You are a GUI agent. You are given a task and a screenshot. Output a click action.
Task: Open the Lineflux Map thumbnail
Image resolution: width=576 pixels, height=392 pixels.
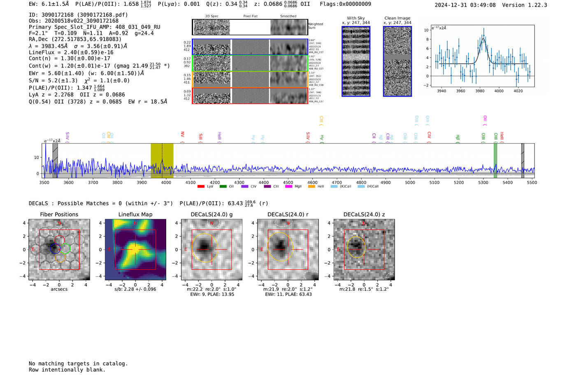[135, 250]
